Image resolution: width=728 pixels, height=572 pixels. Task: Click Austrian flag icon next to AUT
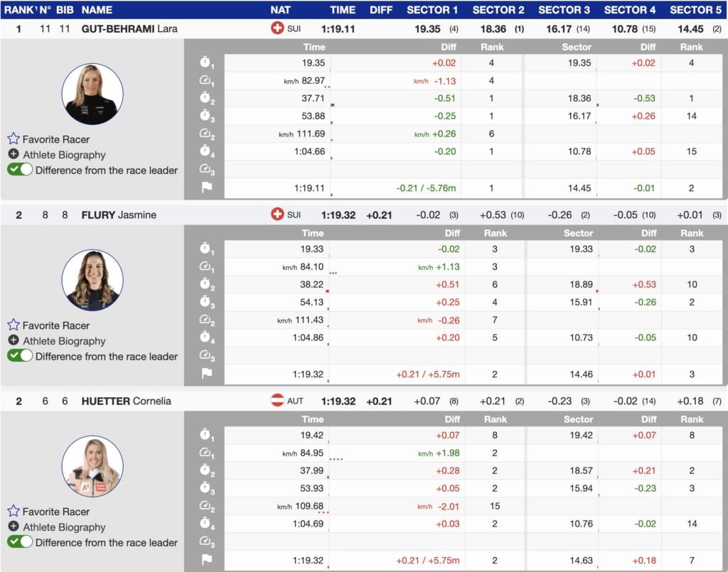277,401
